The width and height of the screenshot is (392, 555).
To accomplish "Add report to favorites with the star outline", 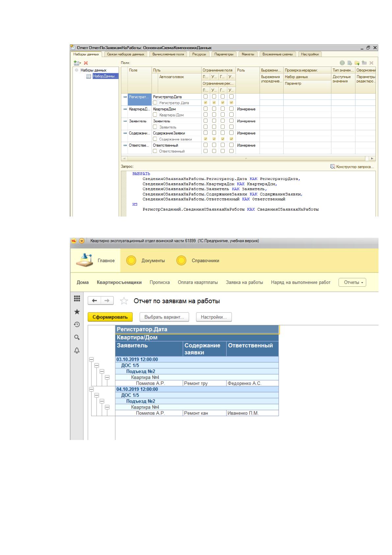I will (124, 301).
